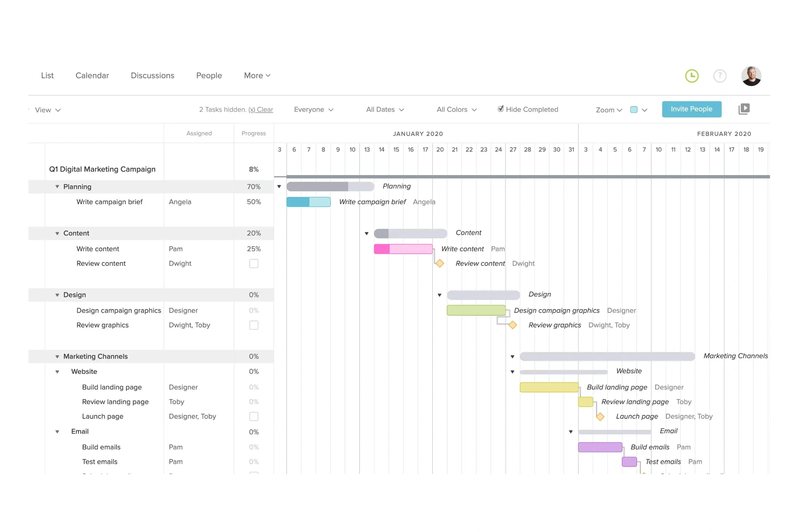
Task: Check the Review graphics progress checkbox
Action: pyautogui.click(x=254, y=325)
